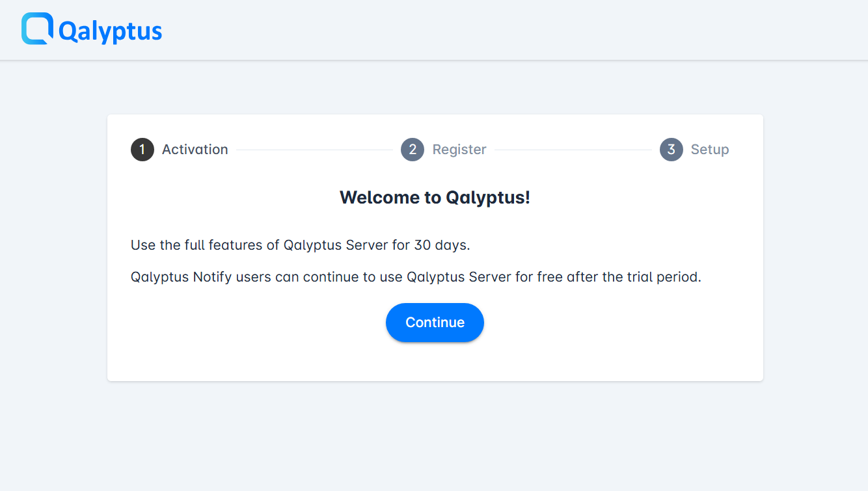Click the progress line between Activation and Register
This screenshot has height=491, width=868.
click(x=316, y=150)
